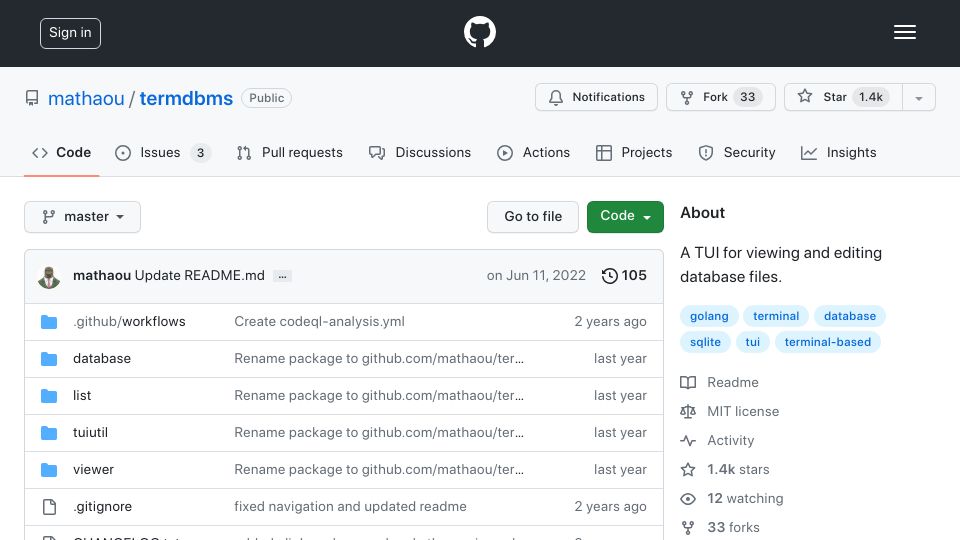This screenshot has width=960, height=540.
Task: Open the Projects tab
Action: 634,152
